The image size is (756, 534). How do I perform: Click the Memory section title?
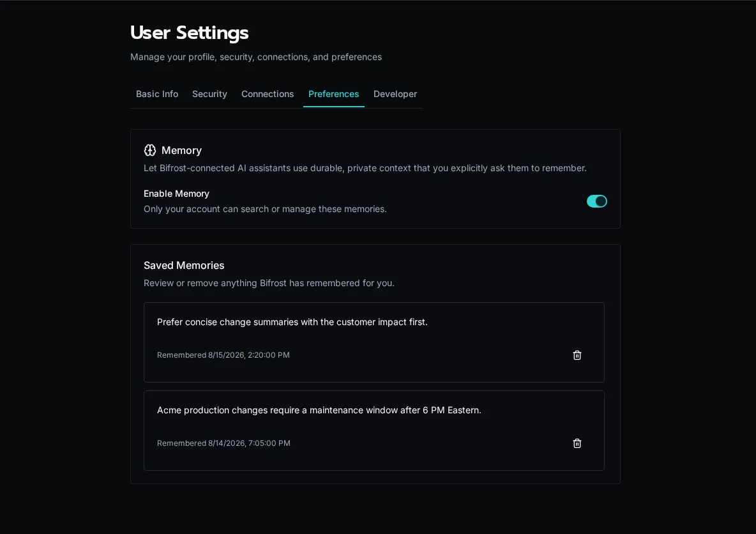click(x=181, y=151)
